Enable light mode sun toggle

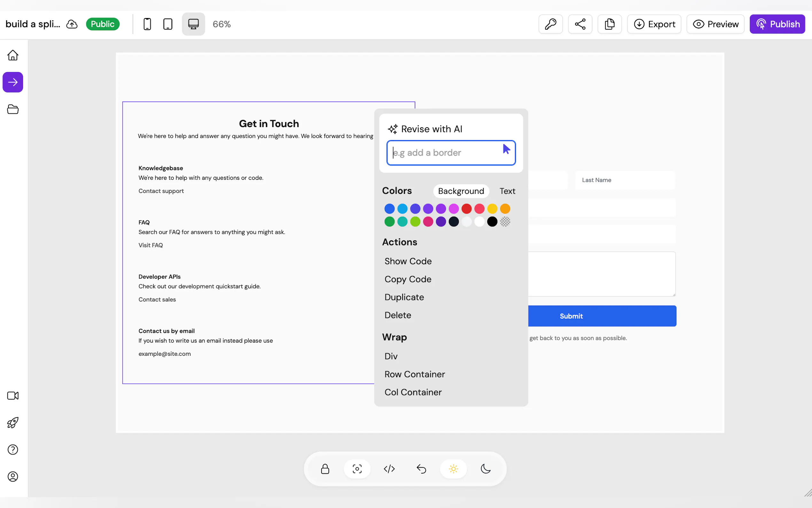(x=453, y=469)
